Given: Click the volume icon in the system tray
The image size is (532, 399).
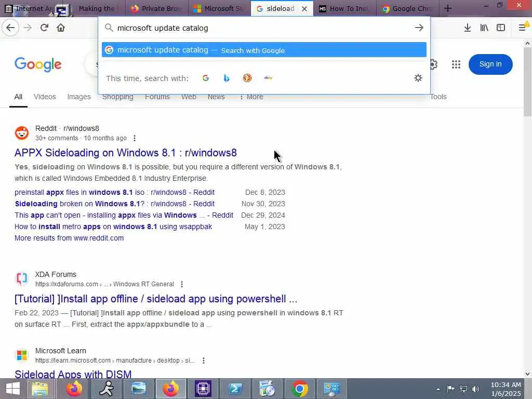Looking at the screenshot, I should click(x=476, y=389).
